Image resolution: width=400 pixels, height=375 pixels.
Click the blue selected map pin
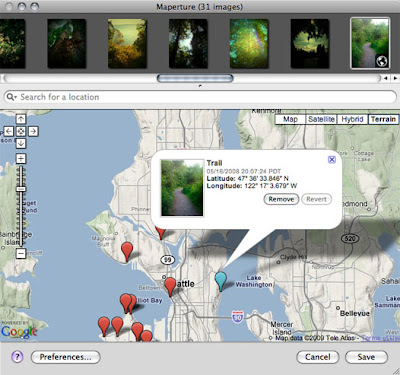tap(220, 281)
